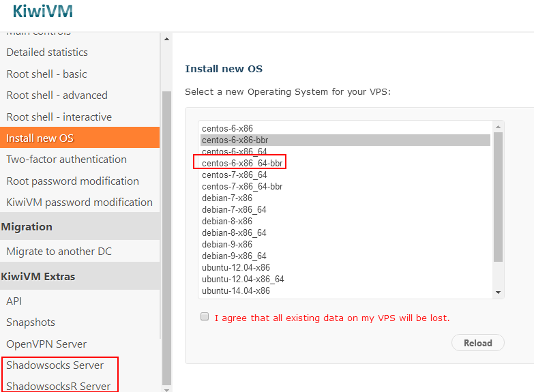Select ubuntu-12.04-x86 option
This screenshot has height=392, width=534.
345,267
